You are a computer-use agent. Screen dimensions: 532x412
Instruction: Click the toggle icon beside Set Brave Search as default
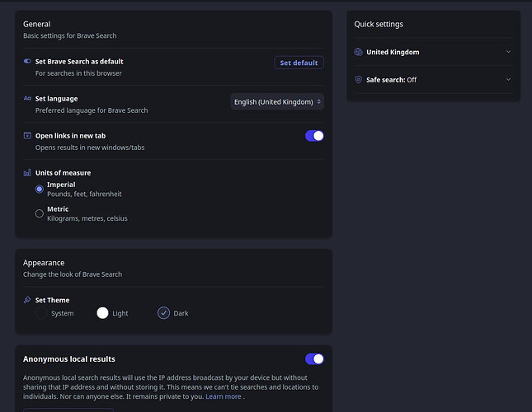click(27, 61)
